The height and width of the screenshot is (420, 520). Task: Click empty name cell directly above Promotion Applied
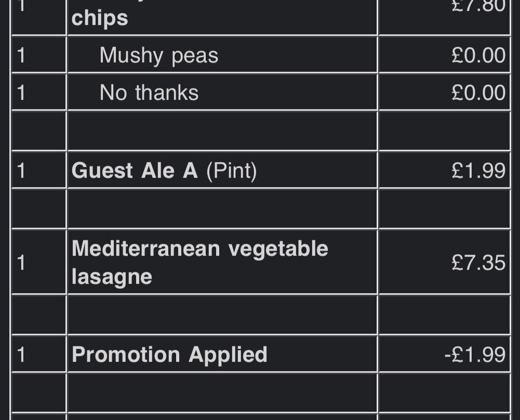coord(222,315)
